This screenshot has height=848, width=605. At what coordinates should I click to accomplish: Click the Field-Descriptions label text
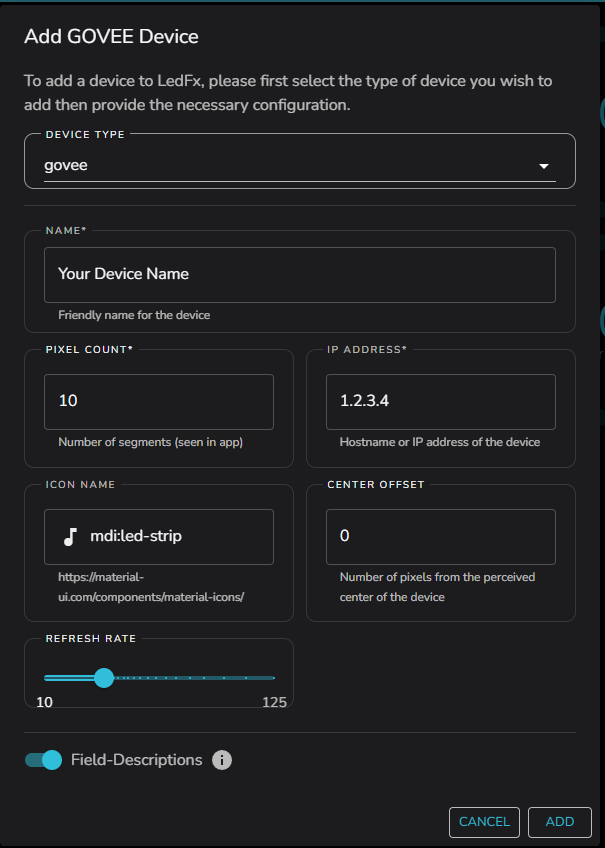coord(137,760)
